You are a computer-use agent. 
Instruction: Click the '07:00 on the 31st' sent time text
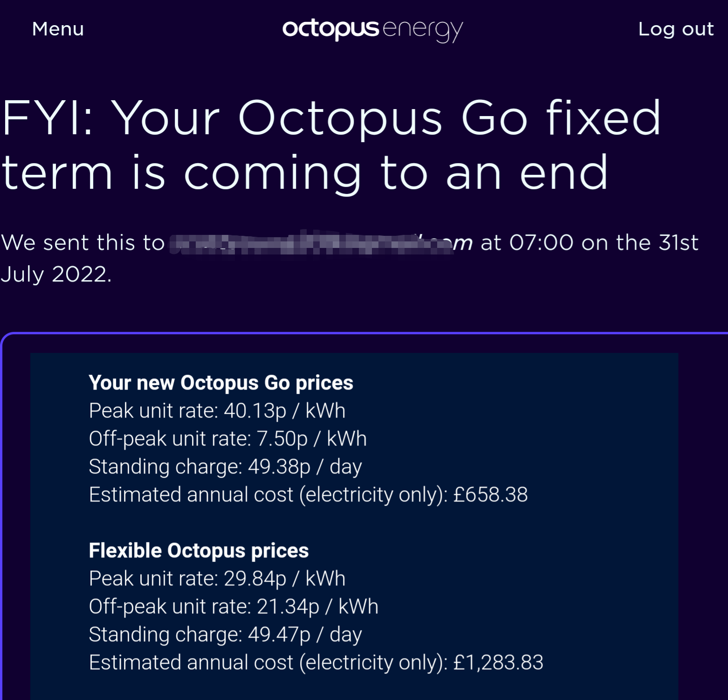[x=604, y=242]
